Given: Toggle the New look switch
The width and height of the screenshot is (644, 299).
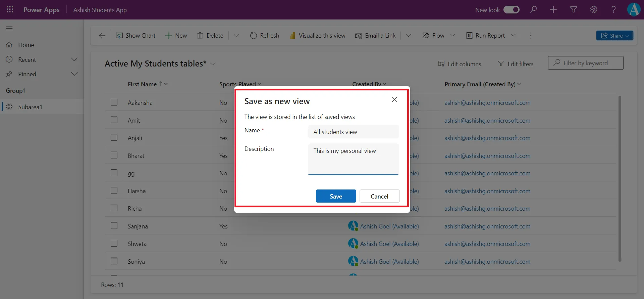Looking at the screenshot, I should [512, 10].
